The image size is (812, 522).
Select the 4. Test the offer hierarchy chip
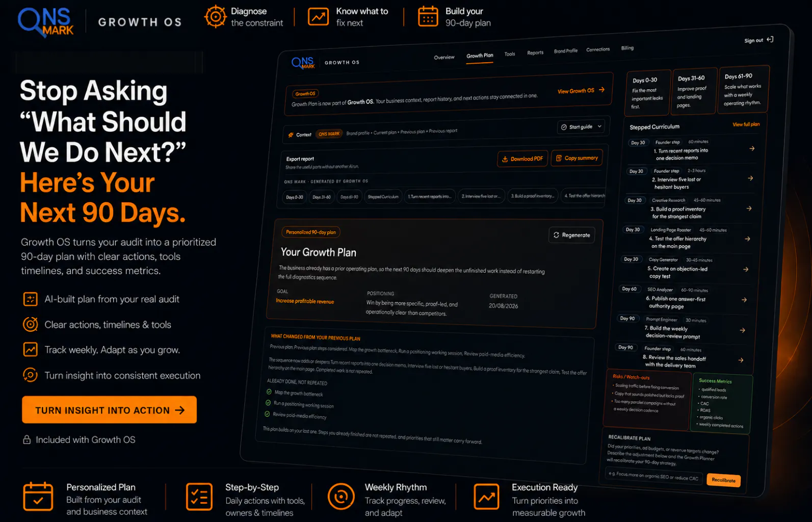click(584, 196)
